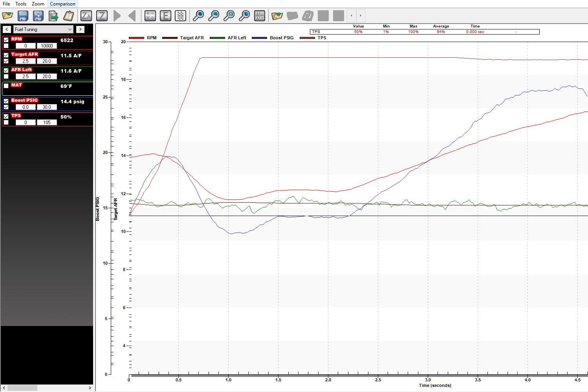Click RPM minimum field showing 0
This screenshot has width=588, height=392.
tap(26, 46)
